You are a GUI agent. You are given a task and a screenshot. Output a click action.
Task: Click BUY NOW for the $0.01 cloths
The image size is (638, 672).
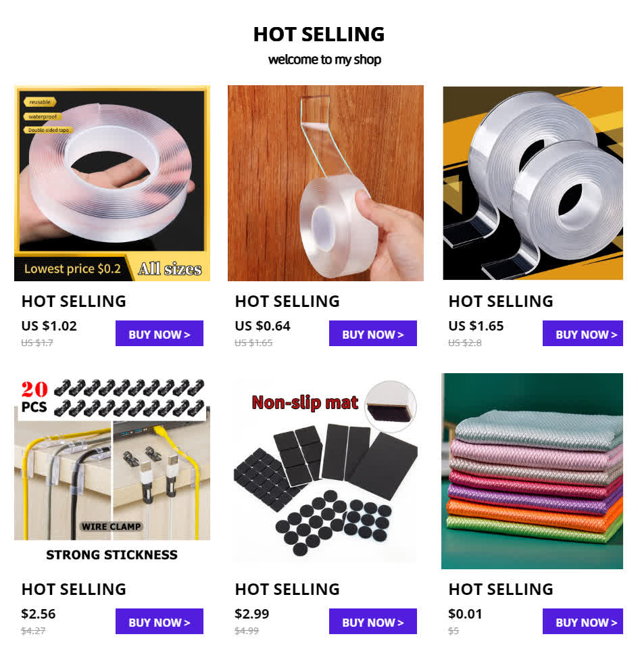(x=583, y=621)
